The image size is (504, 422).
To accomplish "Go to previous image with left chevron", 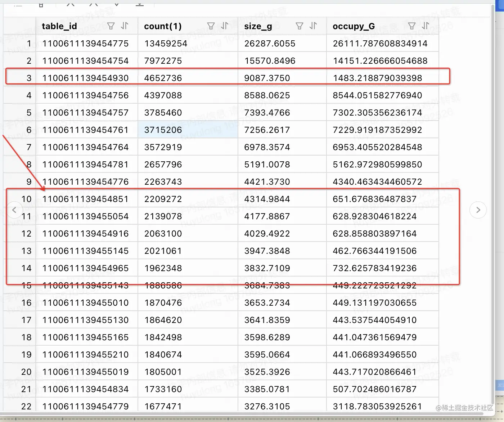I will (14, 210).
